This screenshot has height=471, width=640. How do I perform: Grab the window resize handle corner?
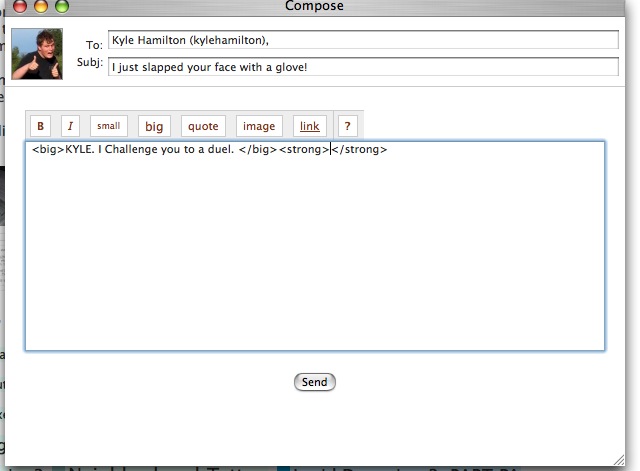click(x=619, y=460)
